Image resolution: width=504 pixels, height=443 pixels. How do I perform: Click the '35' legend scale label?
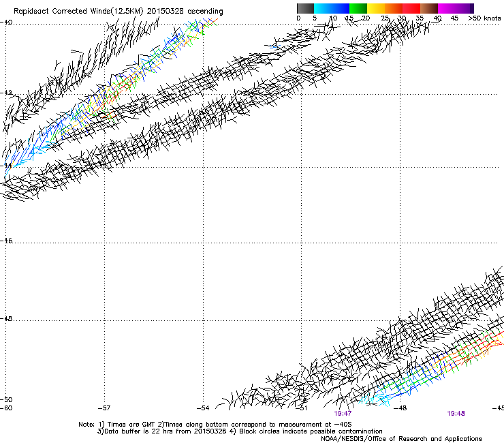pos(420,18)
